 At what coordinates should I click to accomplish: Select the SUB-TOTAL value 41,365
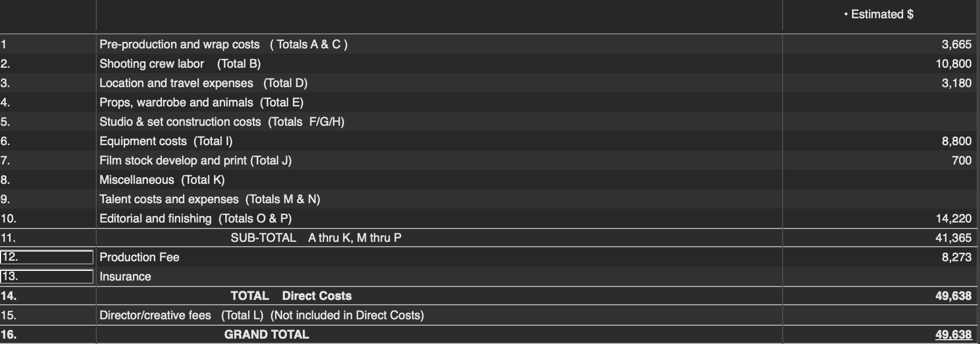point(953,238)
